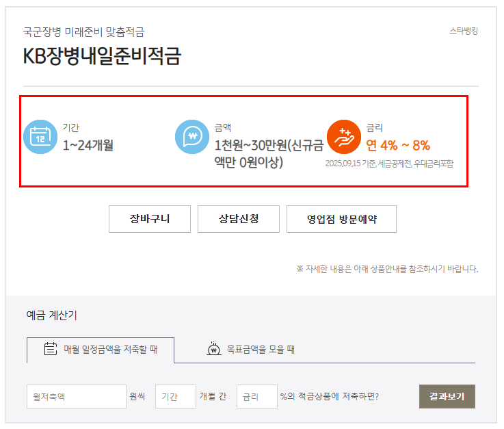Focus the 기간 months input field

(x=176, y=397)
